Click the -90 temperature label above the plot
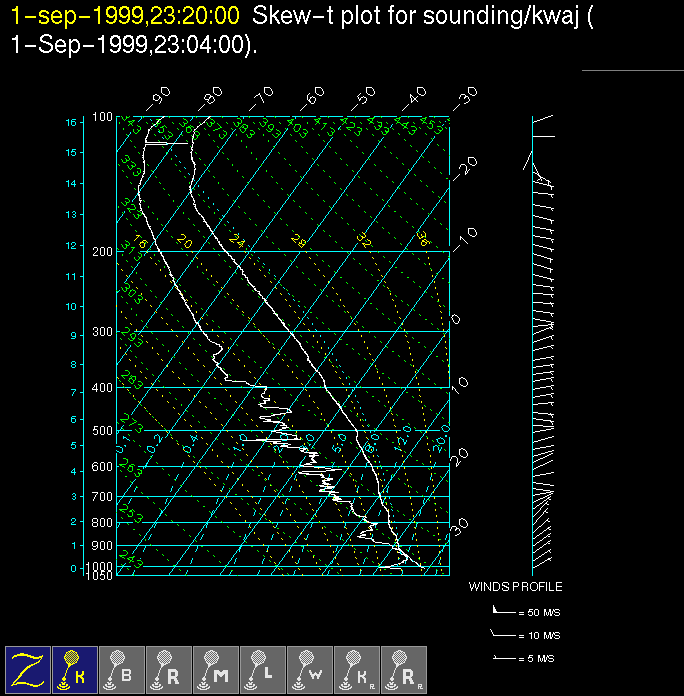 [x=159, y=98]
